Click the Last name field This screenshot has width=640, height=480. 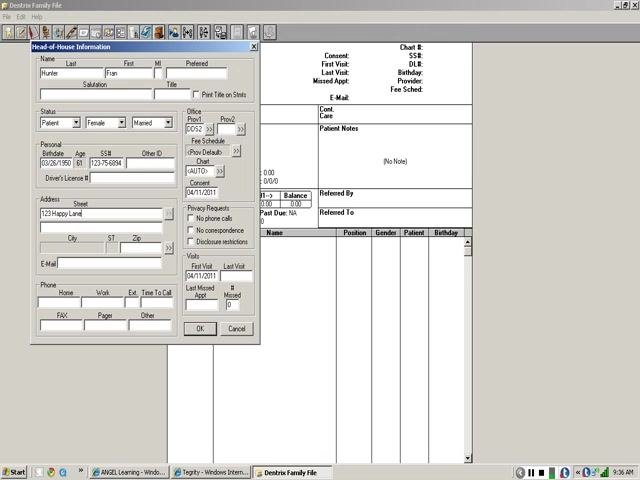coord(72,73)
